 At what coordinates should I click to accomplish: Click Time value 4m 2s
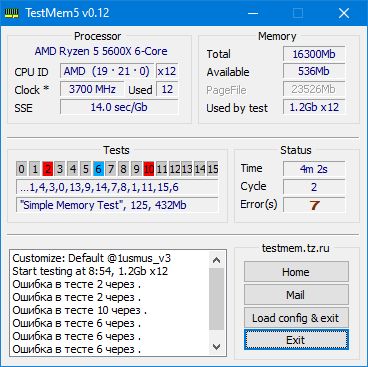pyautogui.click(x=314, y=169)
